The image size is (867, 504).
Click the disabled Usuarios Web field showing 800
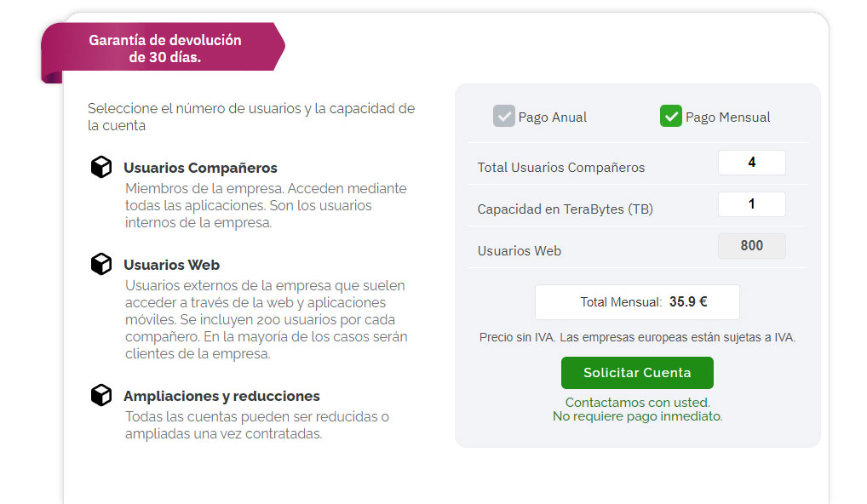(x=751, y=246)
